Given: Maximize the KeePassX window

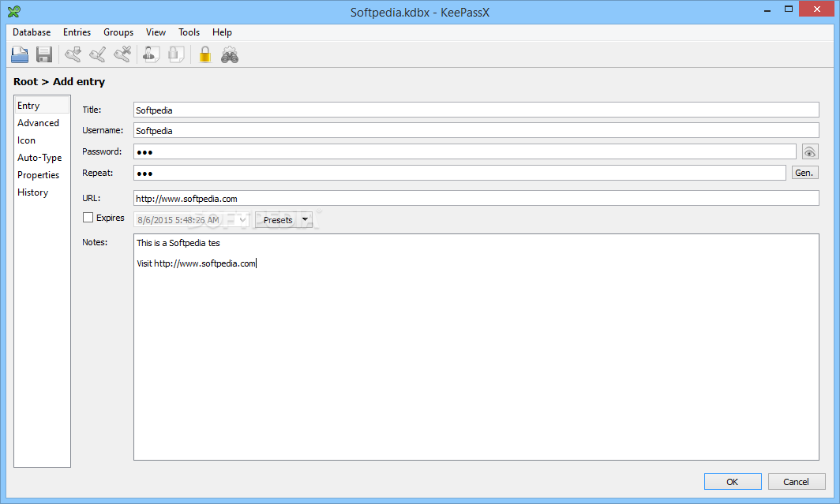Looking at the screenshot, I should coord(789,9).
